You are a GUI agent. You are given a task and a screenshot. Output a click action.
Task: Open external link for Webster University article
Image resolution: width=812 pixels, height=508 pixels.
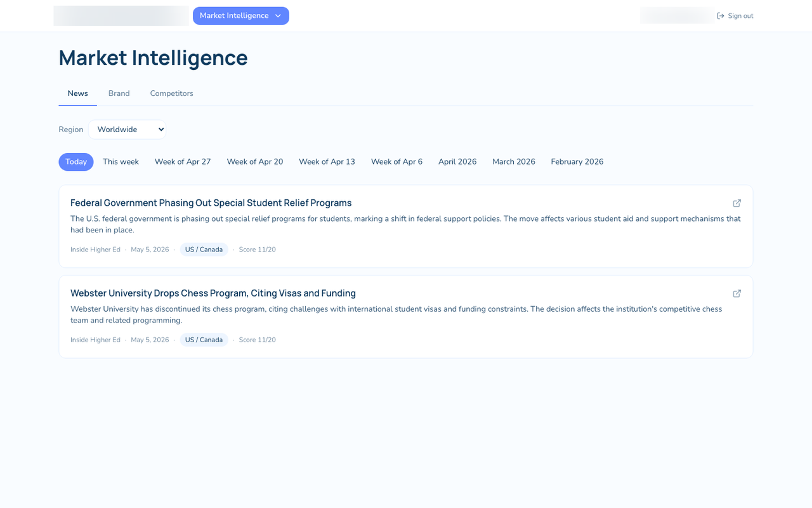pos(737,293)
